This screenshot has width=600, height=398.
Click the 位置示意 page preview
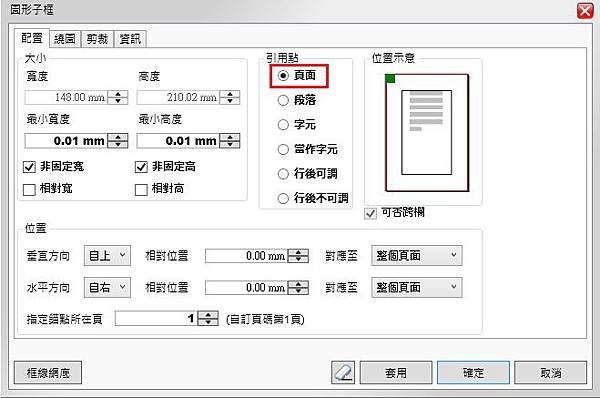tap(427, 132)
